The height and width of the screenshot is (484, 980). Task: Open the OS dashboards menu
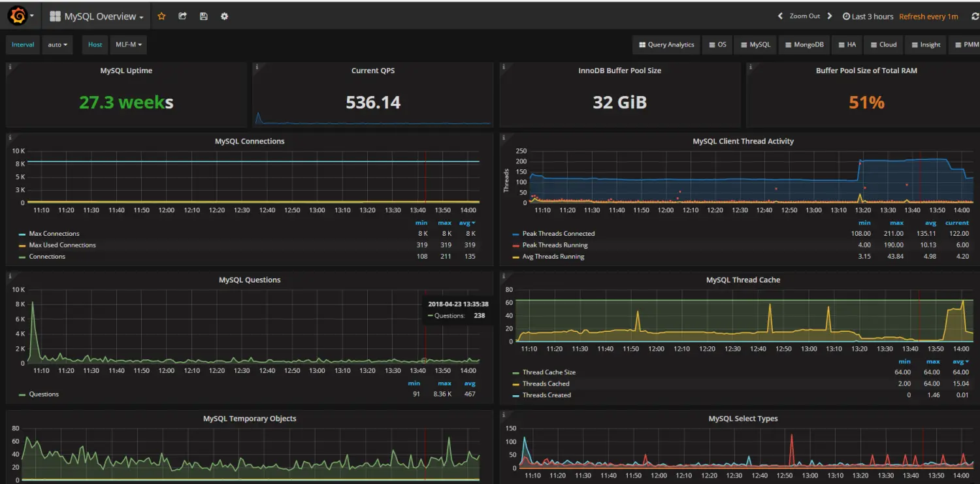point(717,44)
